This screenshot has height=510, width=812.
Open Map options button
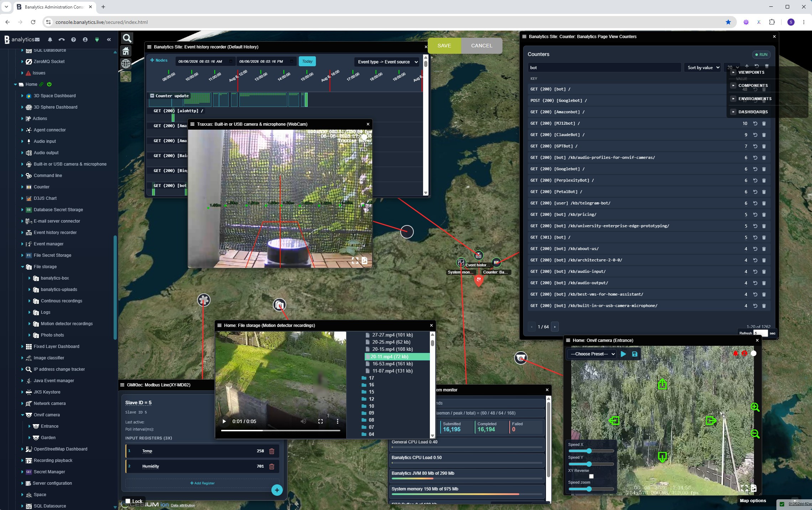753,501
